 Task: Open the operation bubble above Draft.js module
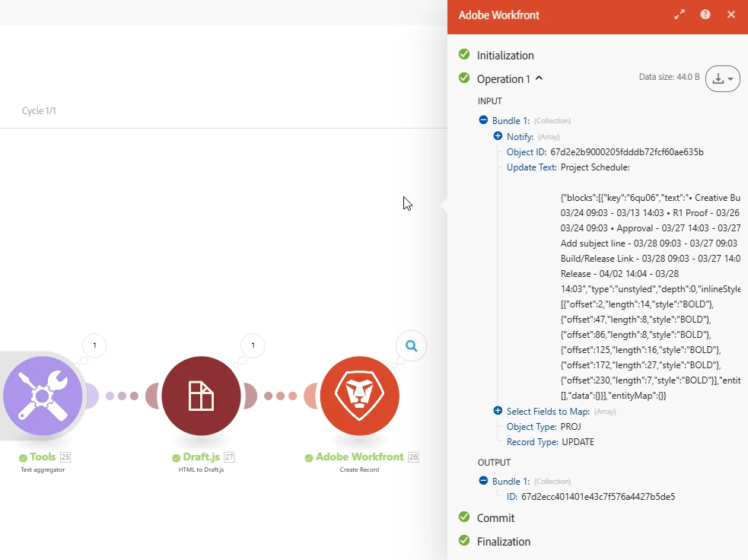(253, 345)
